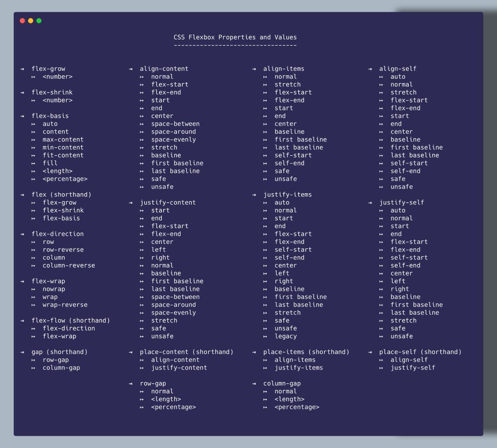Select 'space-around' under justify-content
The image size is (497, 448).
174,305
